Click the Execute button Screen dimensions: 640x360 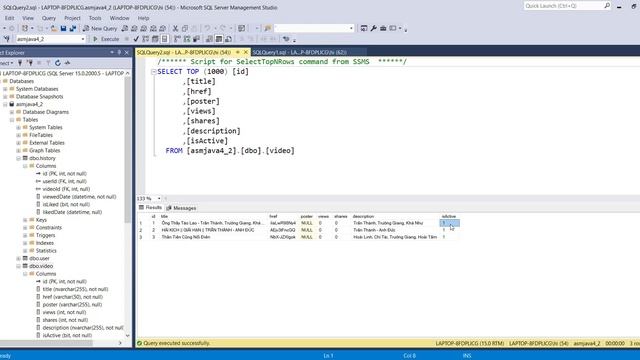106,39
